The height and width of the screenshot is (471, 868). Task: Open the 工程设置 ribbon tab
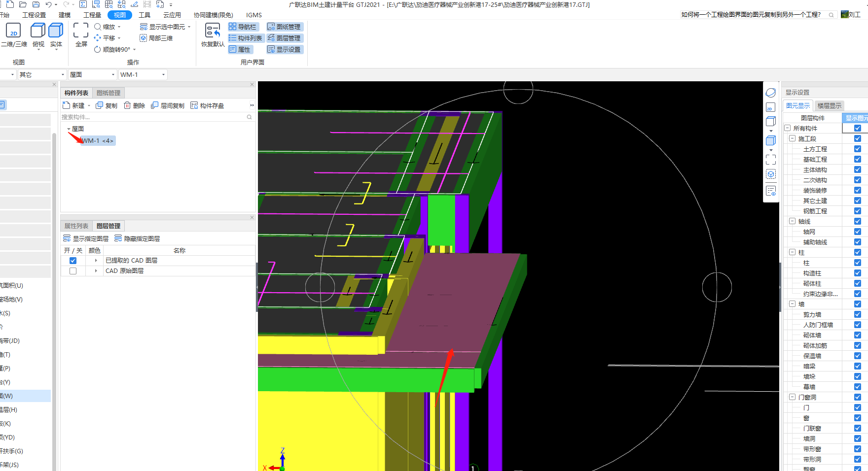tap(34, 15)
